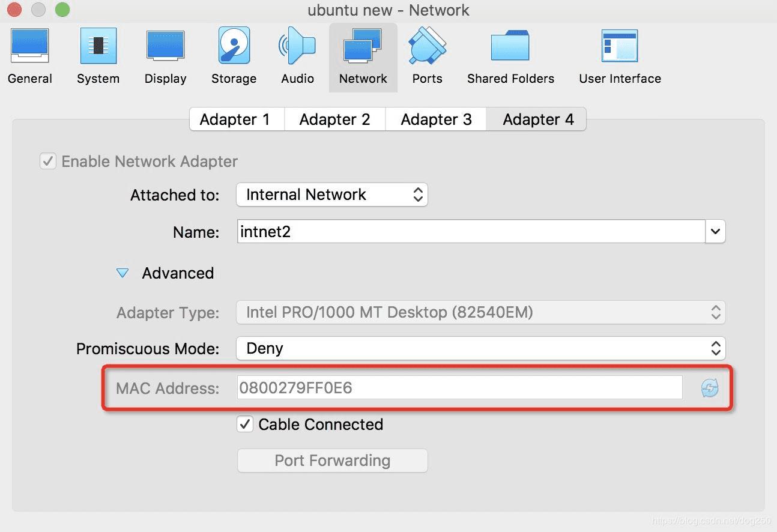The image size is (777, 532).
Task: Toggle the Cable Connected checkbox
Action: pos(245,425)
